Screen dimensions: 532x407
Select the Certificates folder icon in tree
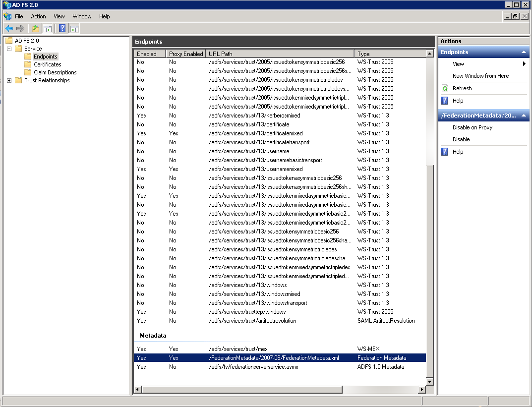(x=28, y=64)
